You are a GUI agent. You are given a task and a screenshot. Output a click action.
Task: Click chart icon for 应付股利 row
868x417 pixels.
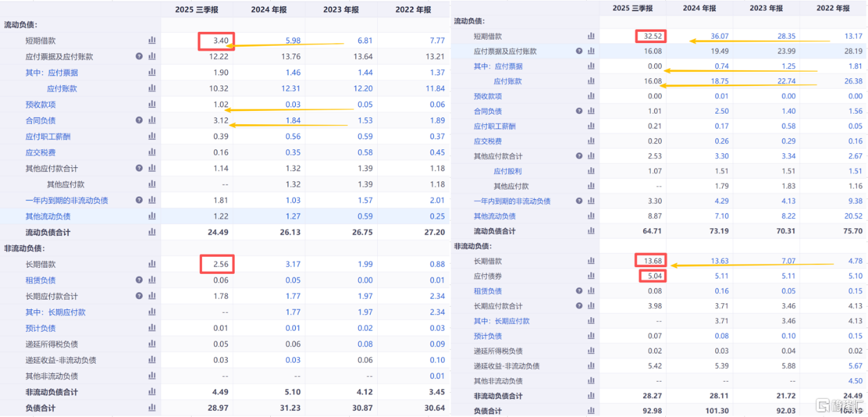coord(591,171)
